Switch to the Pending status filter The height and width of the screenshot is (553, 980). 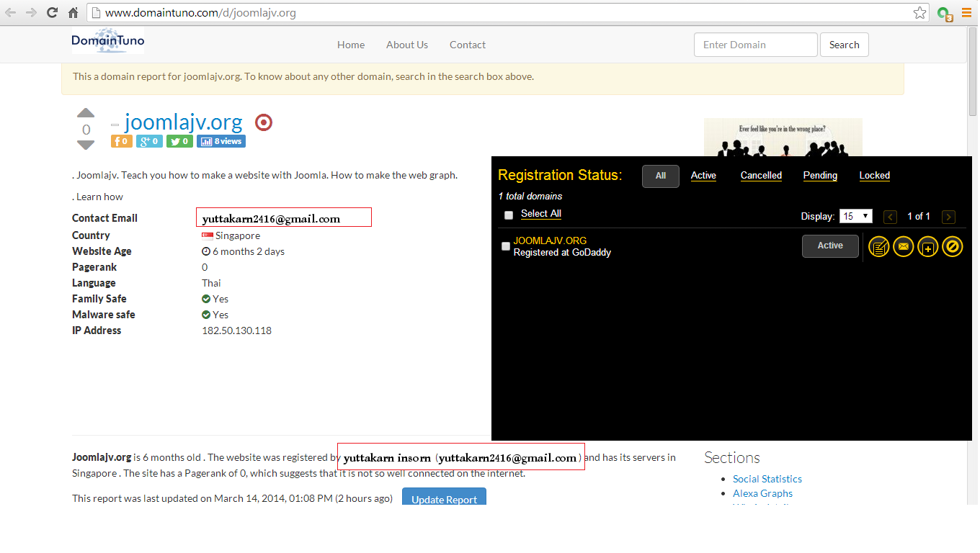[x=820, y=176]
